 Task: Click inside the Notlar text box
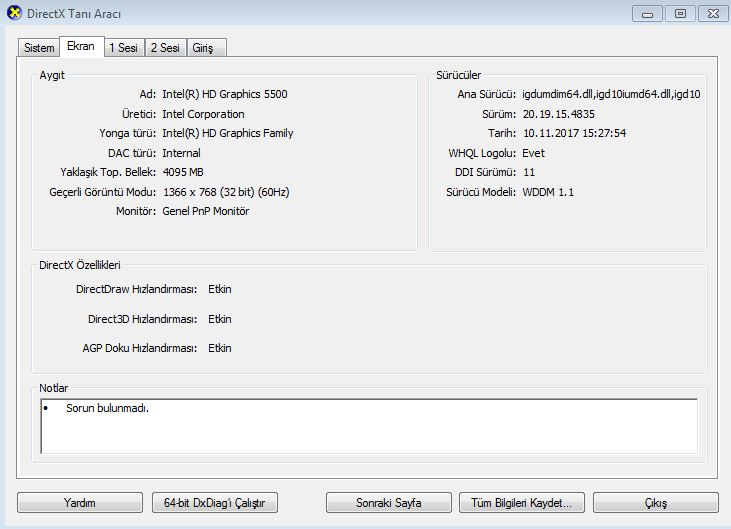point(369,426)
